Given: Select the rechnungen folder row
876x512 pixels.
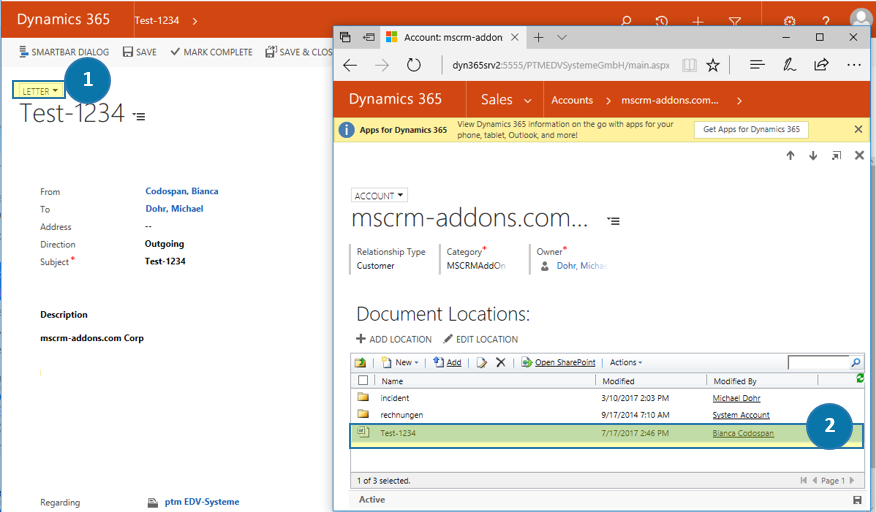Looking at the screenshot, I should [x=606, y=415].
